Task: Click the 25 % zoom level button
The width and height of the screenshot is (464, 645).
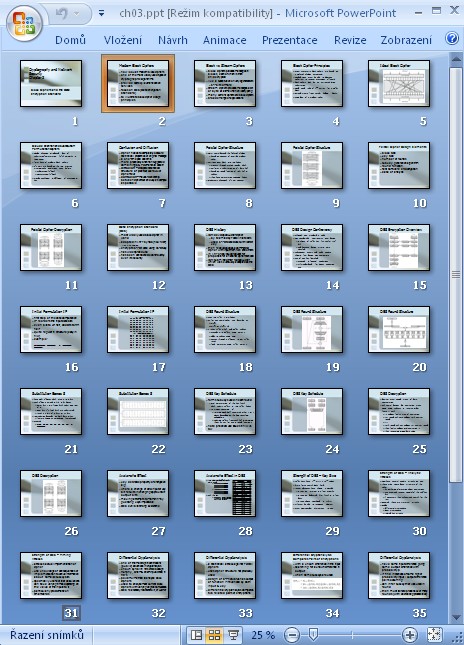Action: point(263,635)
